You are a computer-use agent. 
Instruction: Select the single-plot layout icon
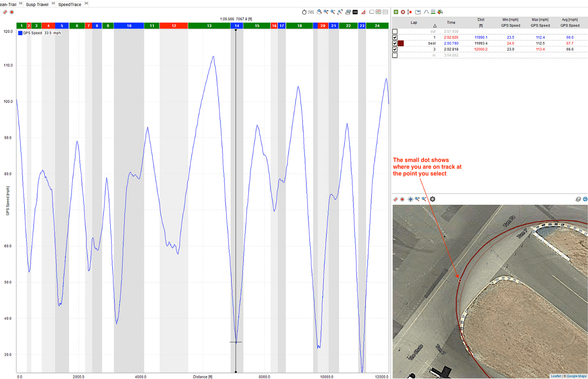tap(372, 12)
